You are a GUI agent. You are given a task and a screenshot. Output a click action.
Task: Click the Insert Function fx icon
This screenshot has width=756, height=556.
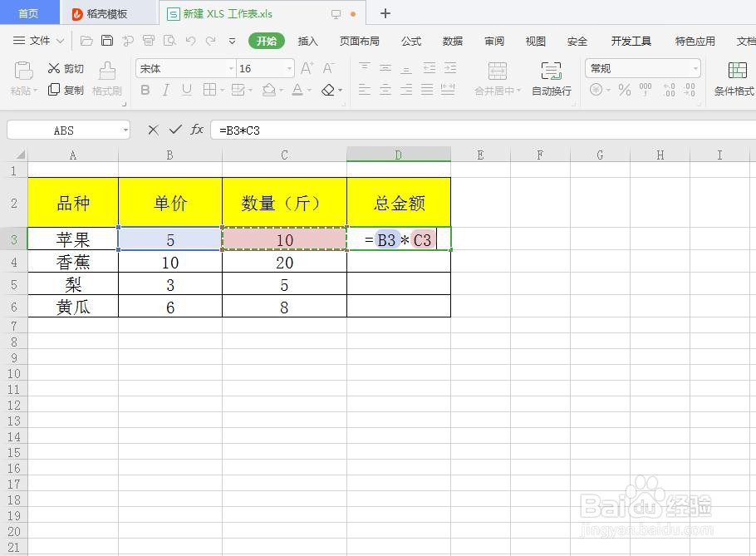click(x=197, y=130)
